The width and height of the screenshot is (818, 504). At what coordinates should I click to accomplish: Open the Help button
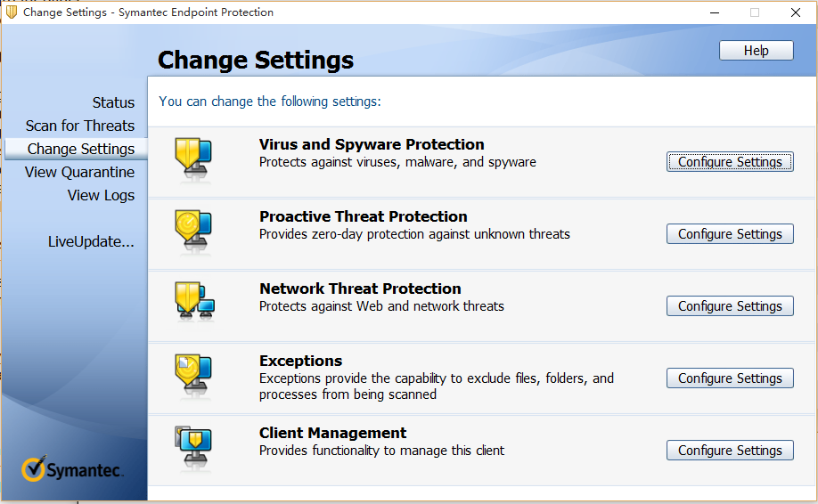[756, 51]
